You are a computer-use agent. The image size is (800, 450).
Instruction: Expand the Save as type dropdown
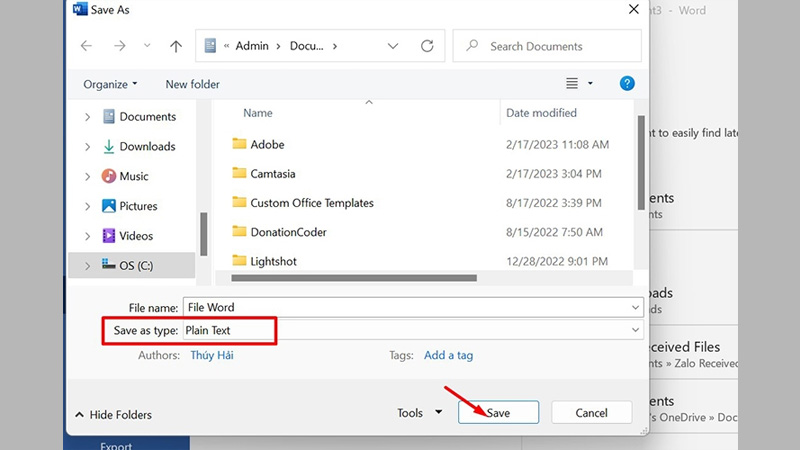(x=636, y=330)
